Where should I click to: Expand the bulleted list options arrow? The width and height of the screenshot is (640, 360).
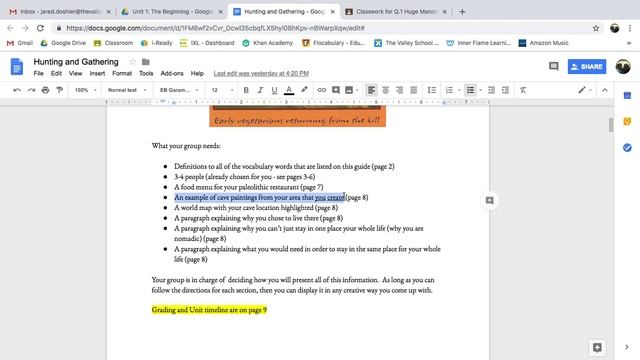(480, 90)
